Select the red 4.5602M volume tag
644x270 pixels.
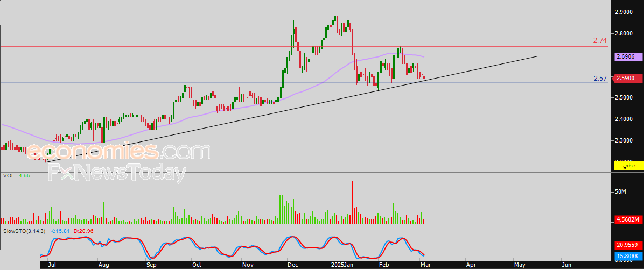coord(627,220)
